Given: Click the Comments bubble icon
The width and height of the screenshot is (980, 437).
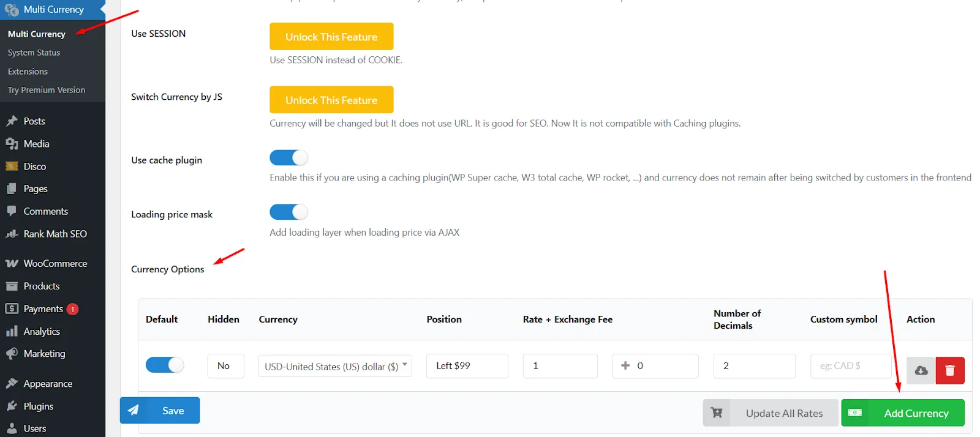Looking at the screenshot, I should pos(12,211).
